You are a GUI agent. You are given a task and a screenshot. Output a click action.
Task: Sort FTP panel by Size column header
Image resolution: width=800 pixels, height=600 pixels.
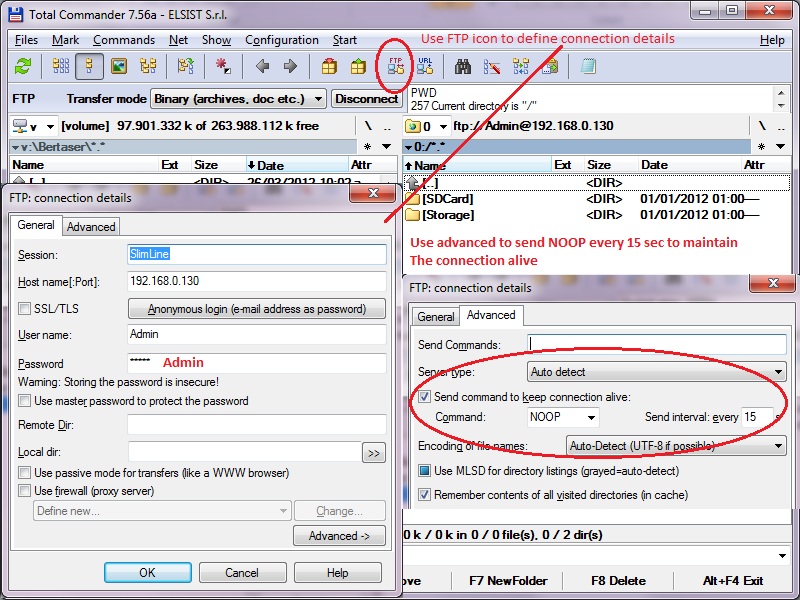610,165
